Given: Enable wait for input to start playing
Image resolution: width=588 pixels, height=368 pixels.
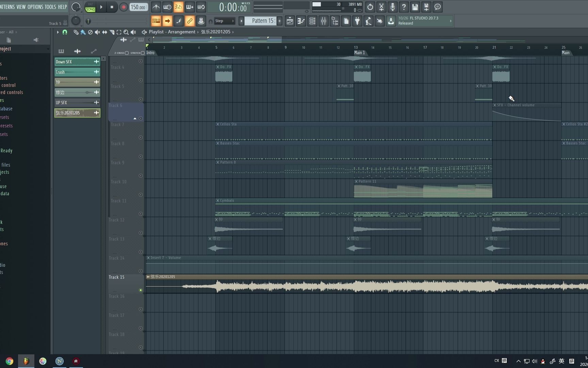Looking at the screenshot, I should point(167,7).
